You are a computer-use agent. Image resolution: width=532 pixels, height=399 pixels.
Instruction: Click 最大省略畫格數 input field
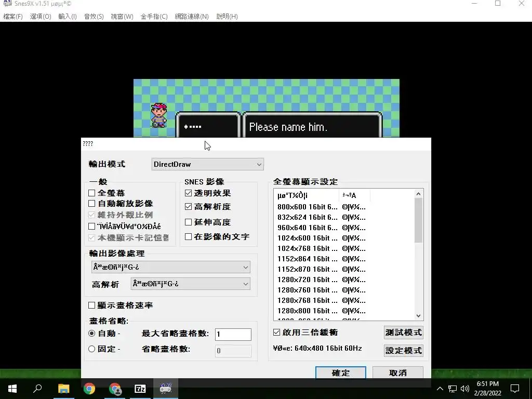pos(233,334)
